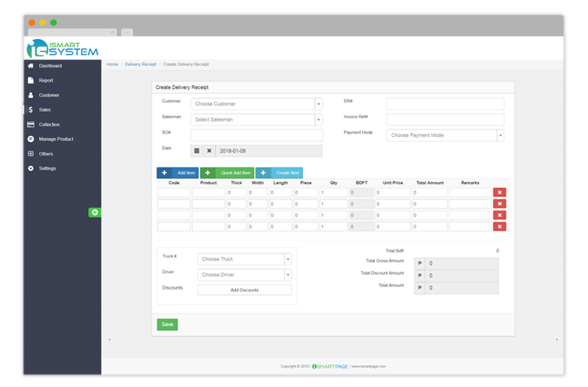
Task: Click the date field showing 2018-01-09
Action: [x=269, y=151]
